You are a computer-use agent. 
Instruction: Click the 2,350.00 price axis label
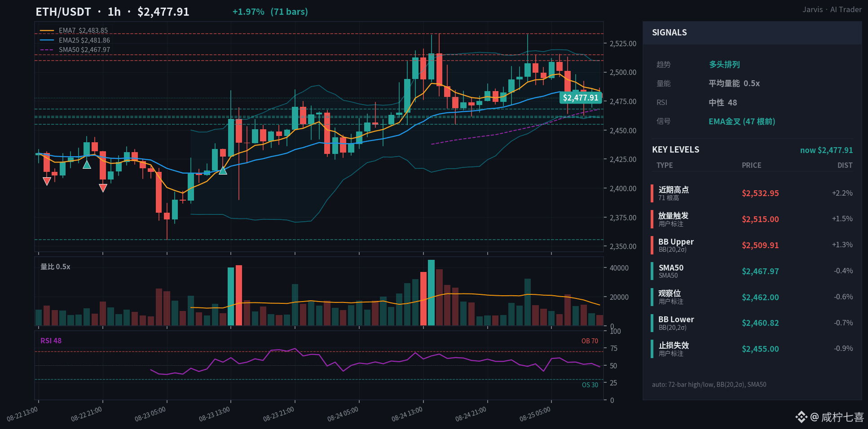pos(623,246)
